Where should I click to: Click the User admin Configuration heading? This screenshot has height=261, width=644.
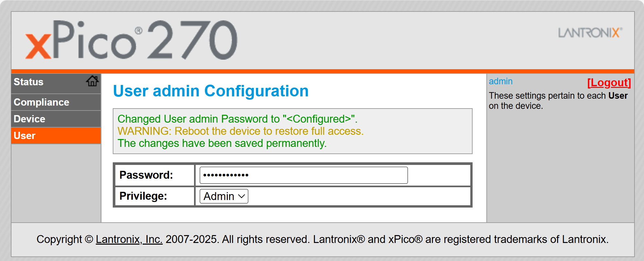[x=210, y=91]
